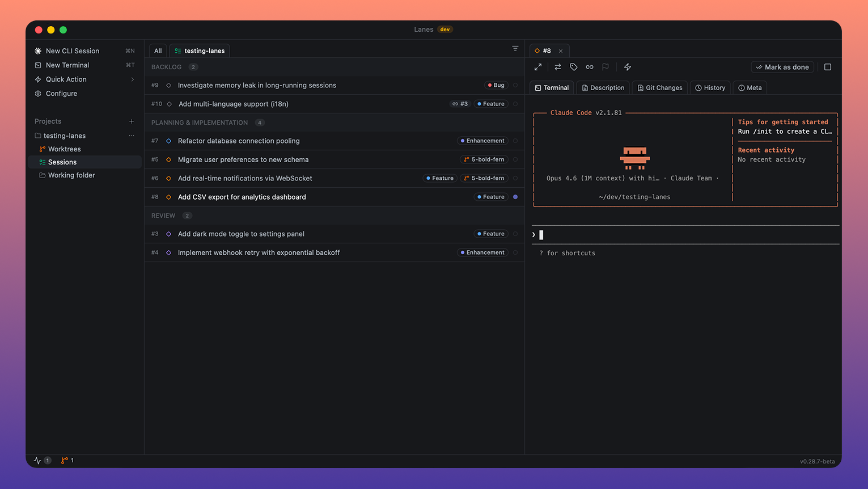The width and height of the screenshot is (868, 489).
Task: Click the Bug label on session #9
Action: (x=496, y=85)
